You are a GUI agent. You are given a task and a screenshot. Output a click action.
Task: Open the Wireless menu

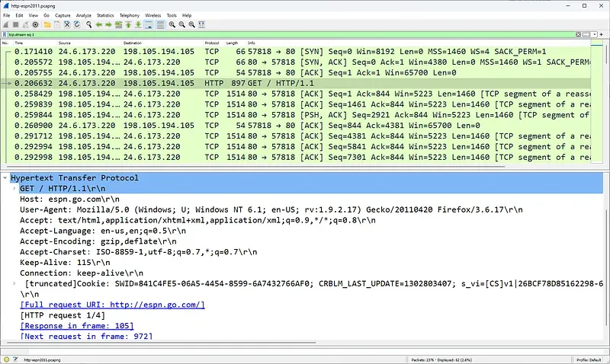pyautogui.click(x=153, y=15)
